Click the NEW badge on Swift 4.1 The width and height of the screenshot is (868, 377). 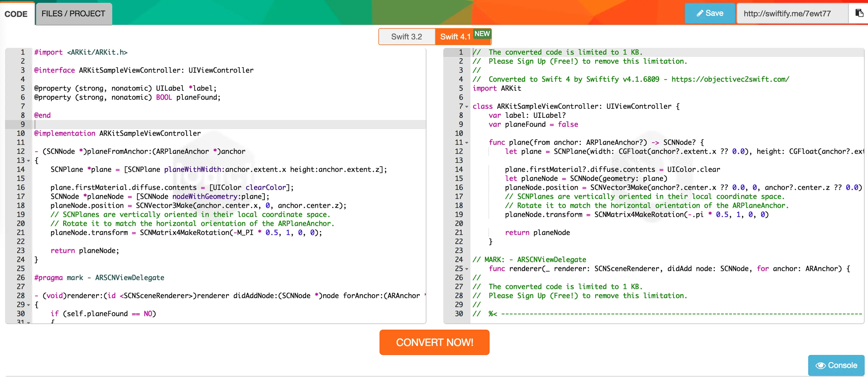[x=482, y=34]
